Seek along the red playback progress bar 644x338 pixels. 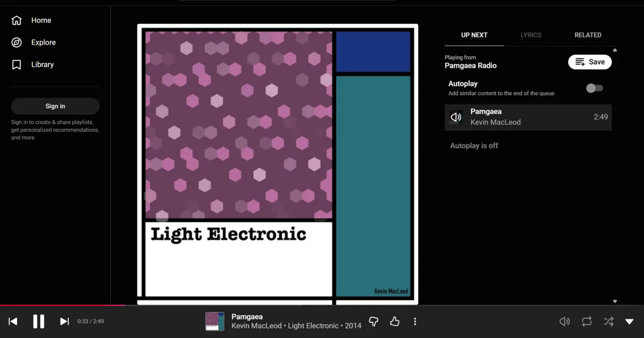click(322, 305)
